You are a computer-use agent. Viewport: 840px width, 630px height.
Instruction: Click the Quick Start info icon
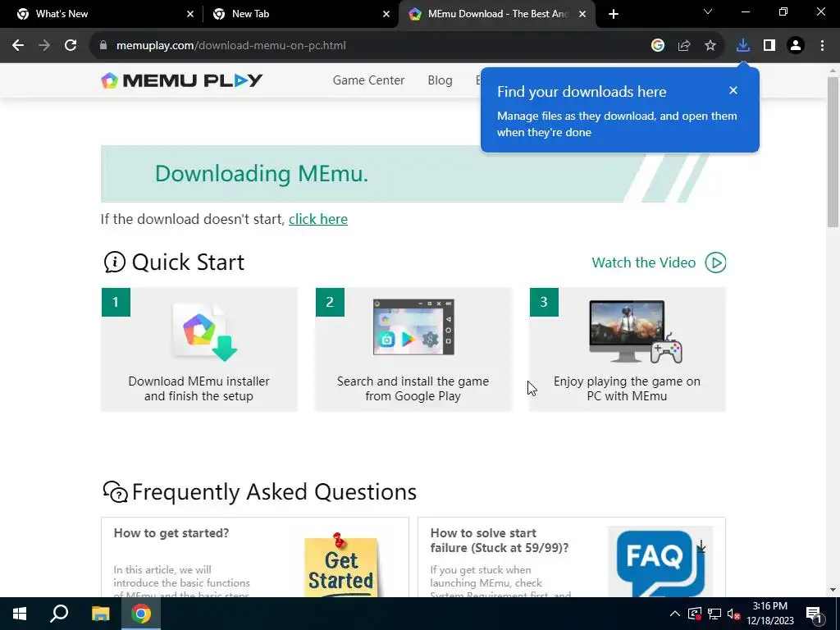click(115, 262)
